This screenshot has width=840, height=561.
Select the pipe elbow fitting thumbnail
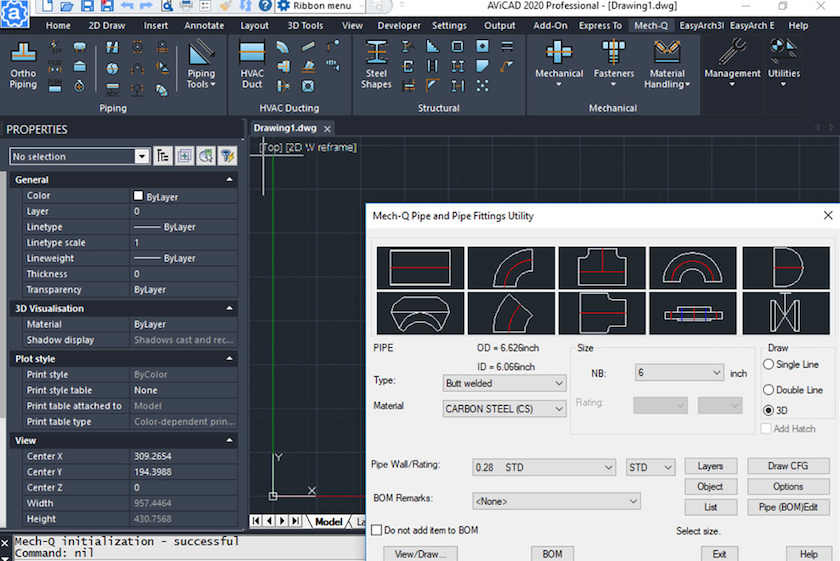click(x=511, y=268)
